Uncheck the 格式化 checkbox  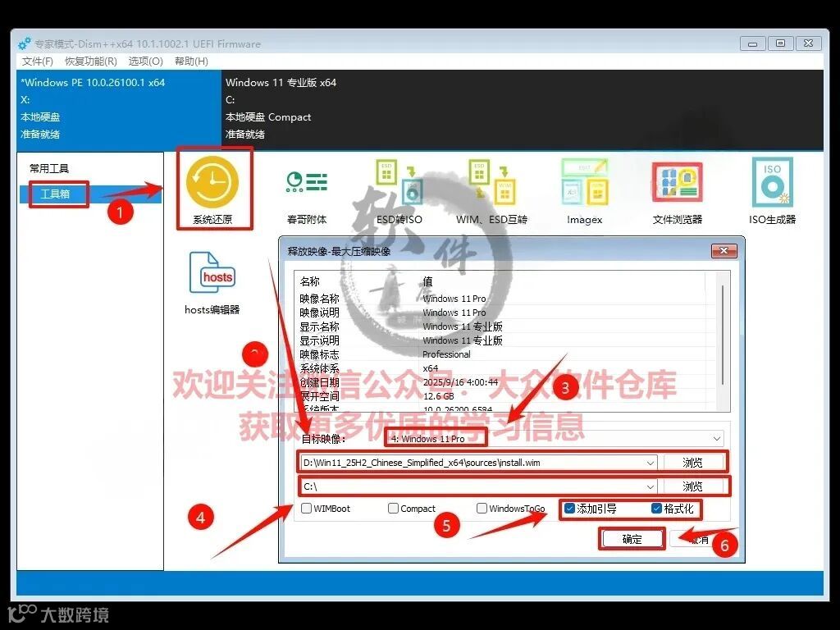pyautogui.click(x=657, y=509)
